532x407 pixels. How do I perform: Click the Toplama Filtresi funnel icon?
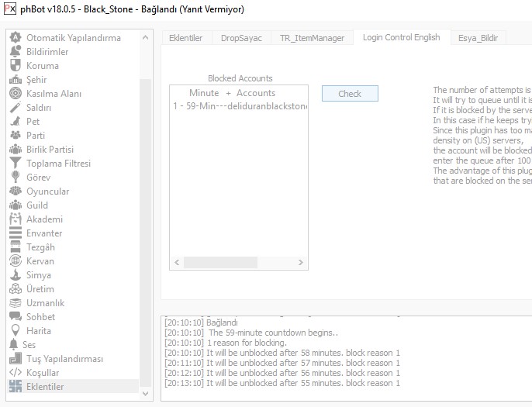click(x=14, y=163)
